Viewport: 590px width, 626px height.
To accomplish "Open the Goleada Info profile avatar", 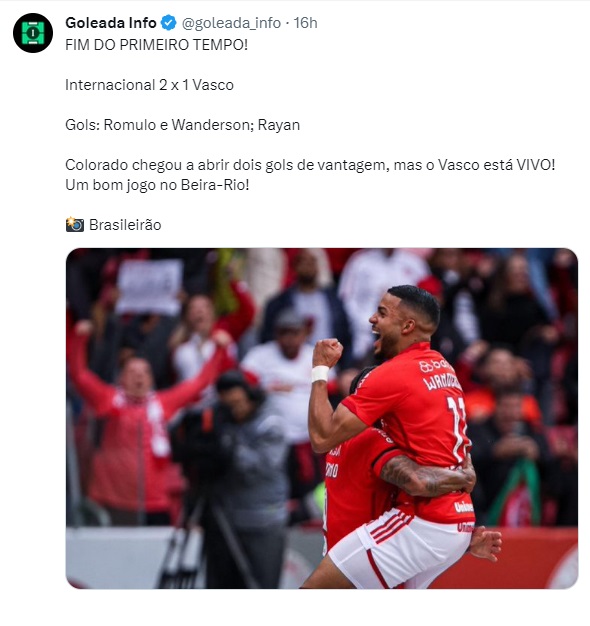I will tap(33, 33).
